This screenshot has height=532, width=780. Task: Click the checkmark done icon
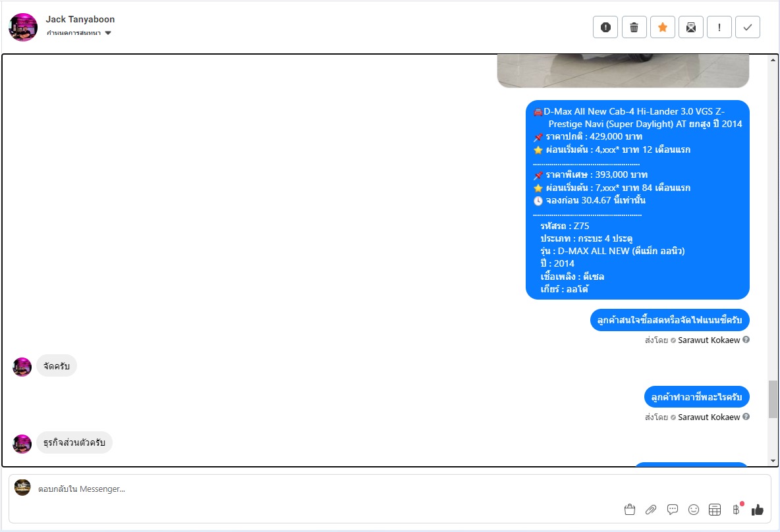click(748, 28)
